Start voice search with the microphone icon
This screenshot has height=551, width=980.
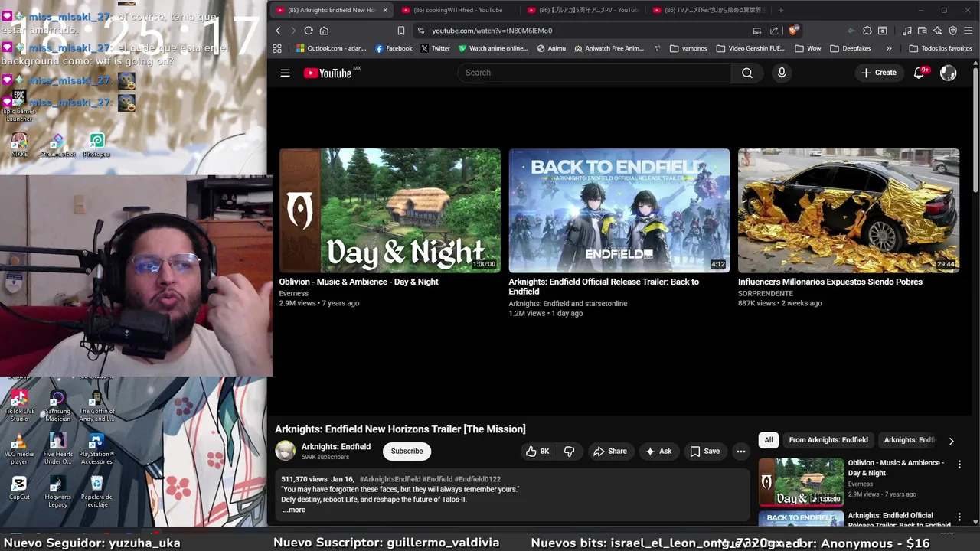(782, 73)
